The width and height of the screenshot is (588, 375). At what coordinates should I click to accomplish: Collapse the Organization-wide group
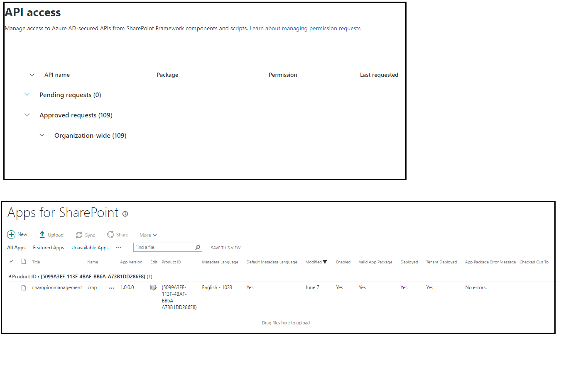(x=42, y=135)
